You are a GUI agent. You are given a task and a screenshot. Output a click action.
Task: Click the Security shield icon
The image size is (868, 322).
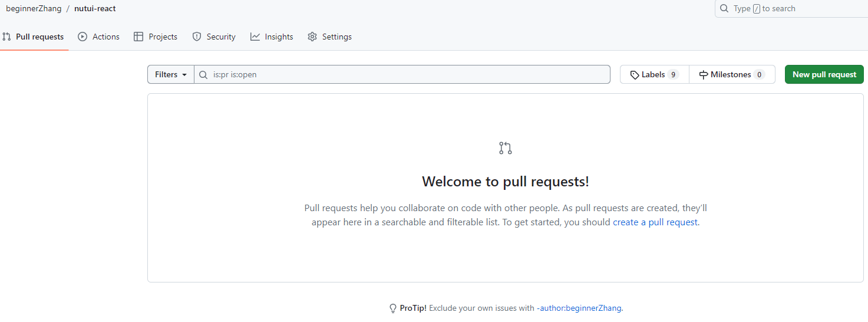tap(197, 37)
